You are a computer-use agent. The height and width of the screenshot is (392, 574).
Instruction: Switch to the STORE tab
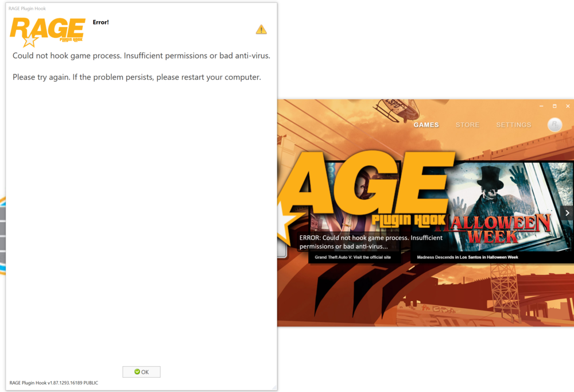pos(467,125)
